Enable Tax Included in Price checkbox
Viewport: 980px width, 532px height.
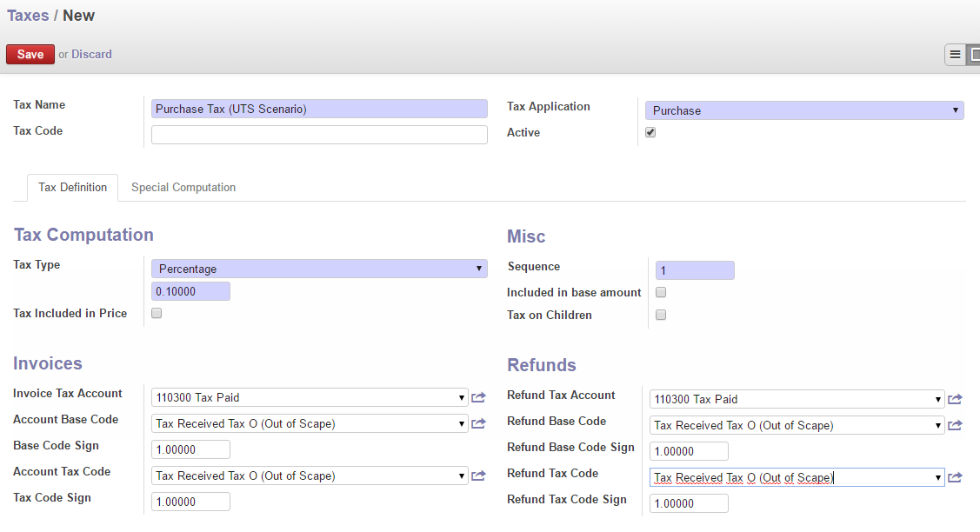(157, 313)
